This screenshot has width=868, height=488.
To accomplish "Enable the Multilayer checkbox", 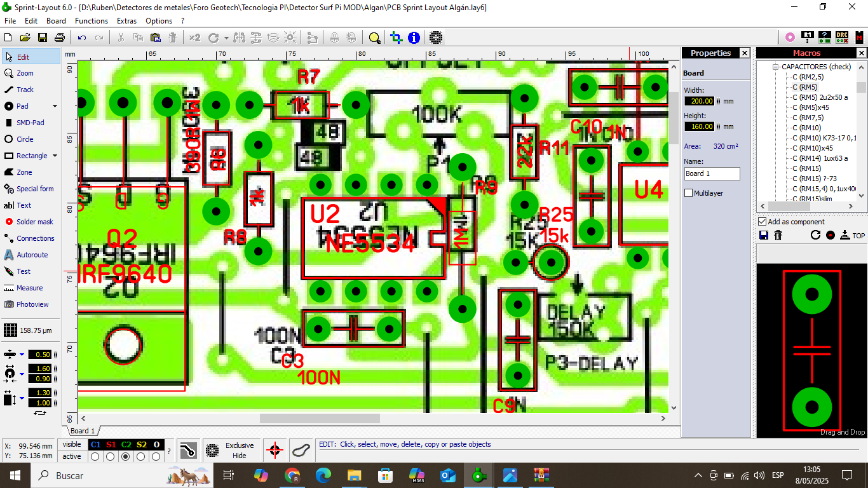I will 689,193.
